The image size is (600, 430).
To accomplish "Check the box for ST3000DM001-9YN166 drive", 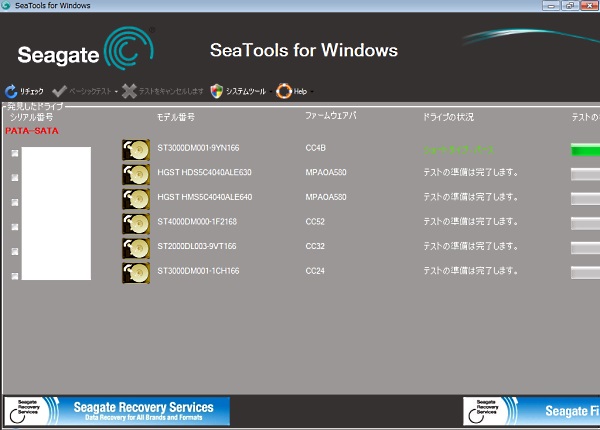I will point(14,153).
